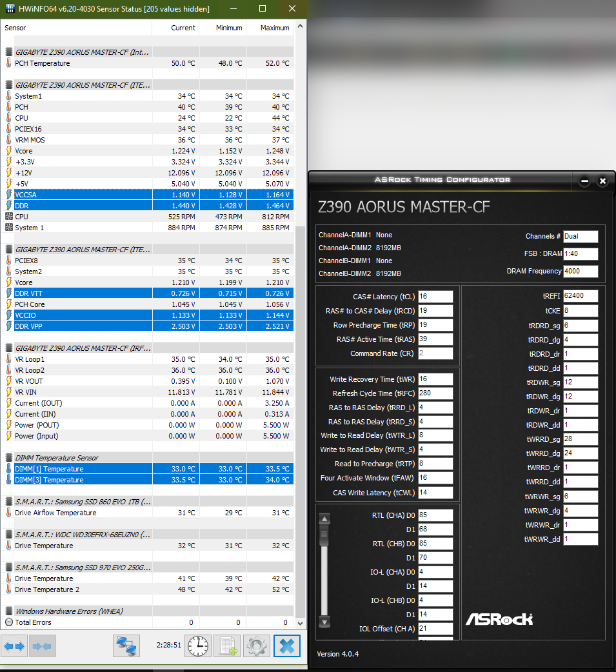Click the IOL Offset (CH A) field

pyautogui.click(x=435, y=629)
